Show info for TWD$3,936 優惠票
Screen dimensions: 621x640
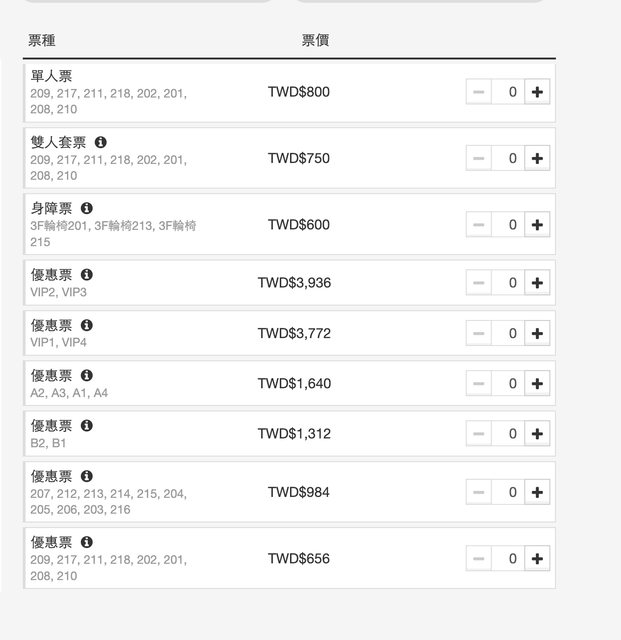(x=87, y=275)
